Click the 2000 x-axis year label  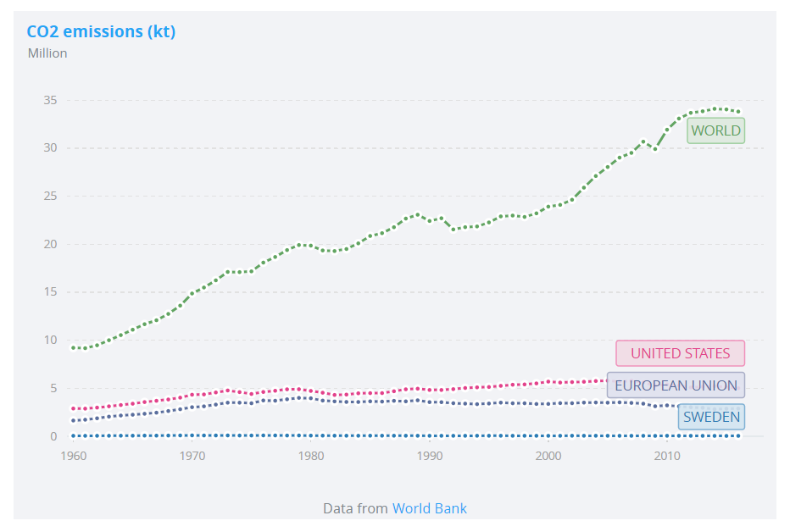pos(548,457)
